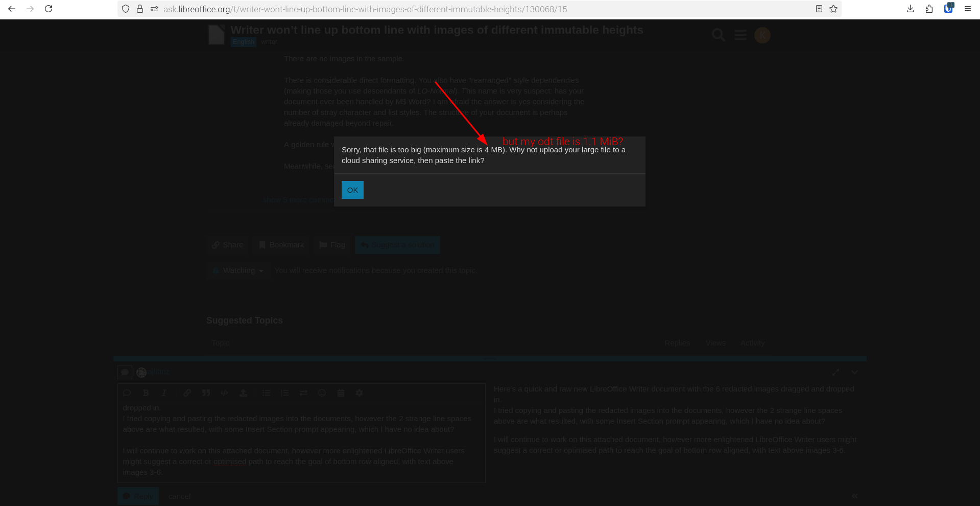Viewport: 980px width, 506px height.
Task: Insert a bulleted list in the composer
Action: click(266, 393)
